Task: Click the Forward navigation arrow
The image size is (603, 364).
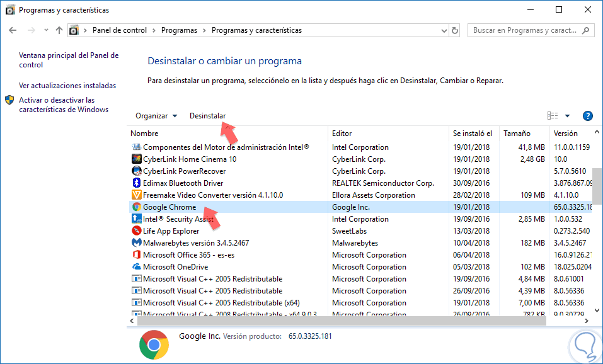Action: pos(32,30)
